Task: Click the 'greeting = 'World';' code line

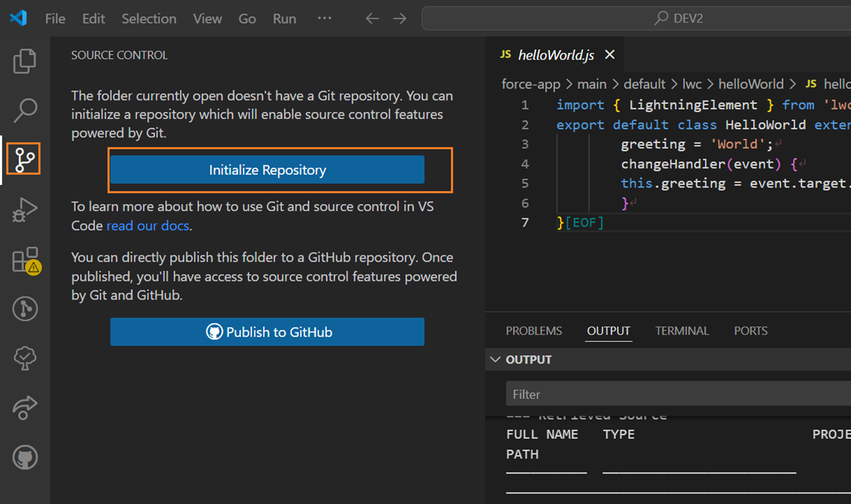Action: tap(697, 144)
